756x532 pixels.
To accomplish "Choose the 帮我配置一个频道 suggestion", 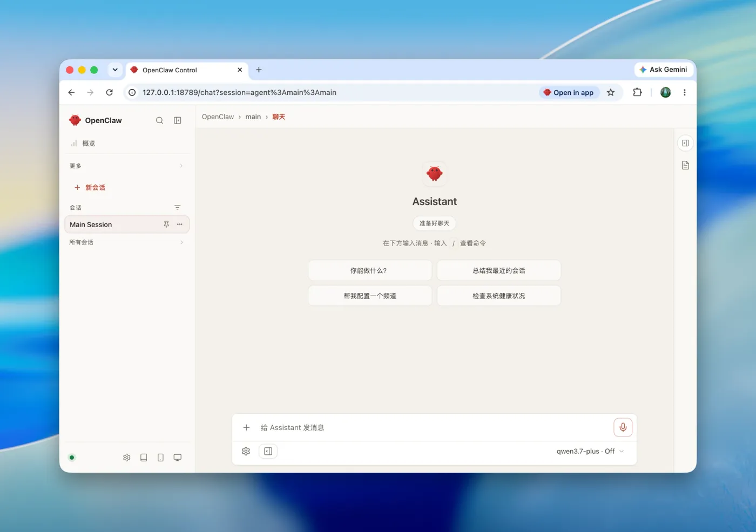I will tap(370, 296).
